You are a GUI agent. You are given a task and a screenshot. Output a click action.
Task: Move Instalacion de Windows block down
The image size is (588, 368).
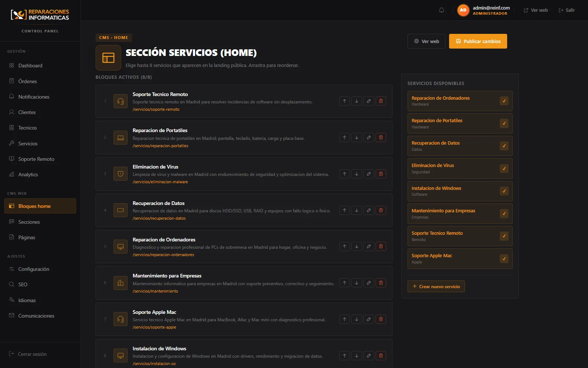[x=356, y=356]
